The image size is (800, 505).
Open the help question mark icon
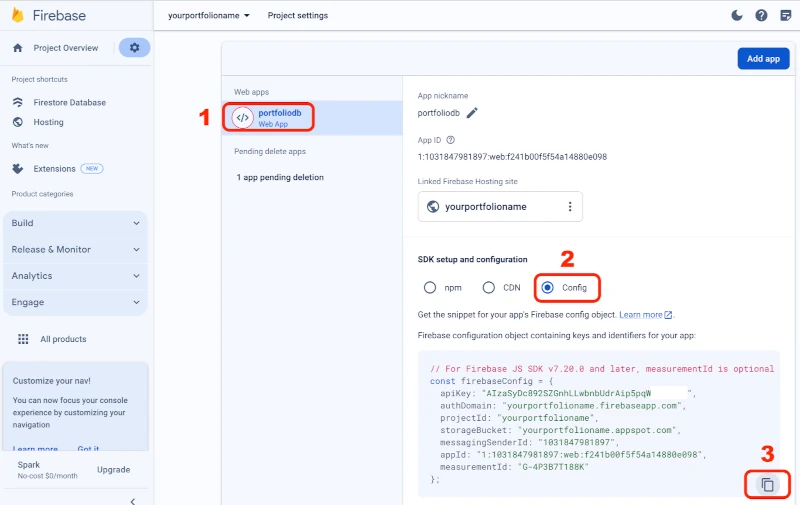tap(761, 15)
